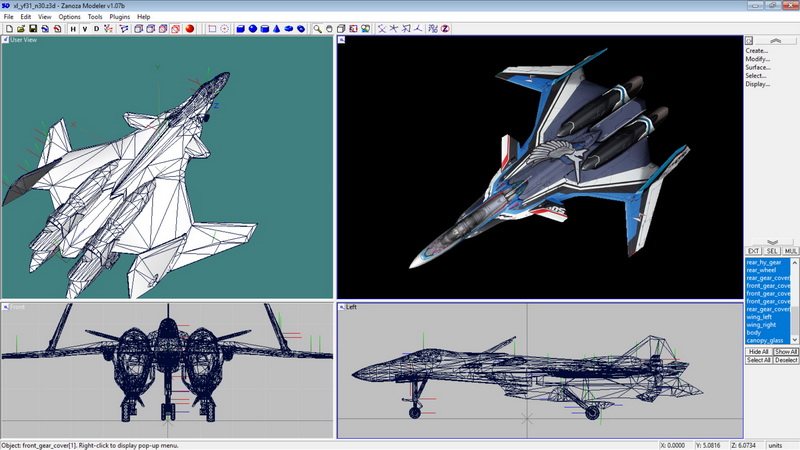
Task: Click the Save floppy disk icon
Action: [x=33, y=29]
